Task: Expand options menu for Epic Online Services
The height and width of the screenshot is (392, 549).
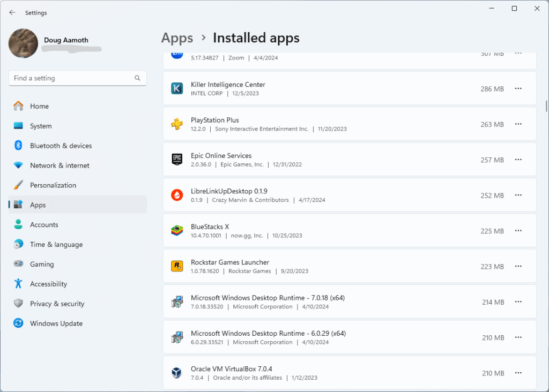Action: (x=518, y=160)
